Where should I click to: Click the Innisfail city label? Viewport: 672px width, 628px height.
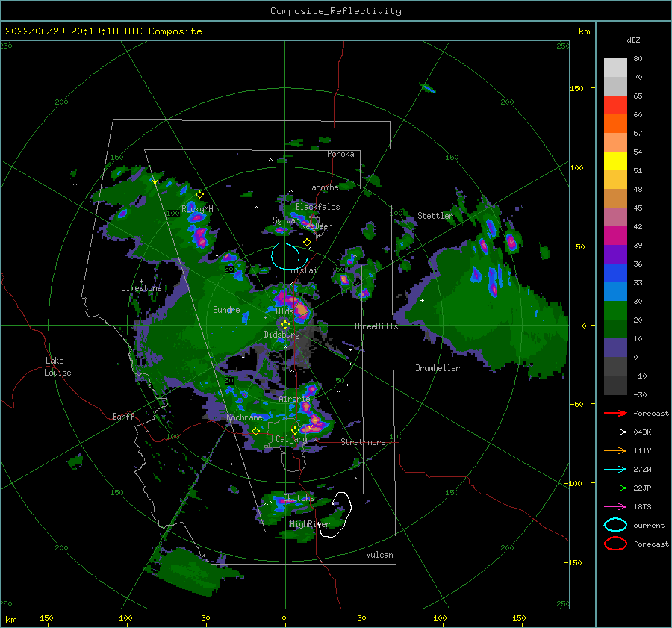pyautogui.click(x=302, y=270)
